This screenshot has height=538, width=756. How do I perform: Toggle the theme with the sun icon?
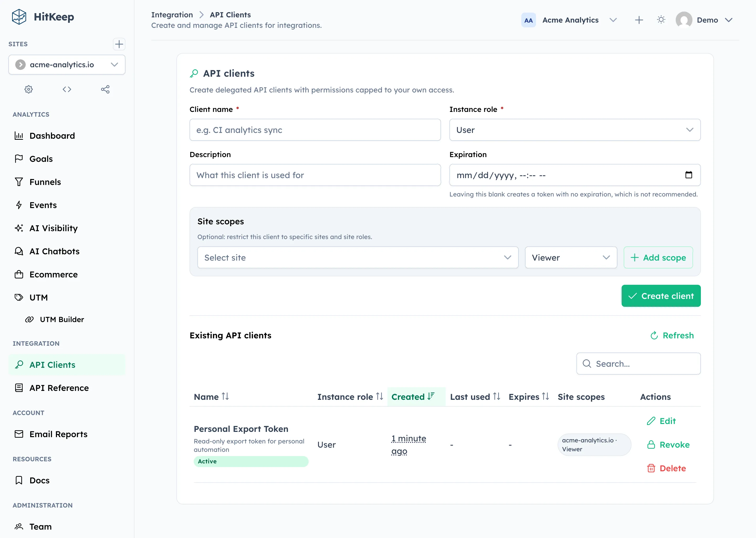click(x=661, y=19)
